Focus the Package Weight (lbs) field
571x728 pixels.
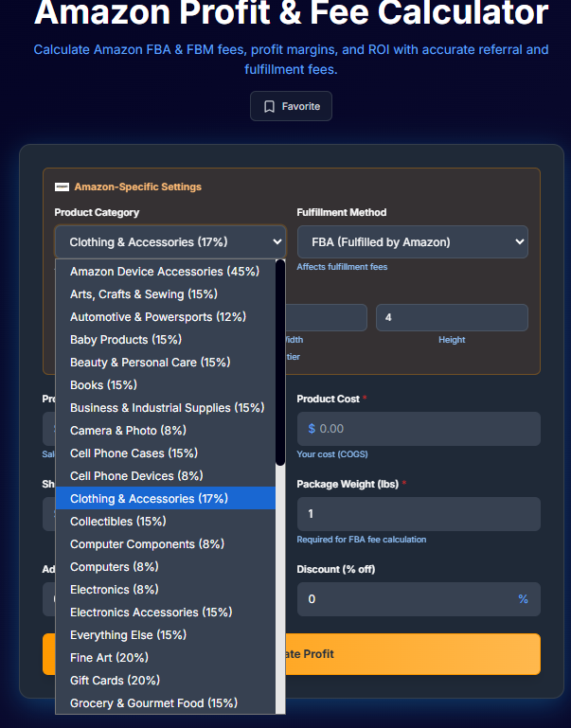click(x=419, y=514)
